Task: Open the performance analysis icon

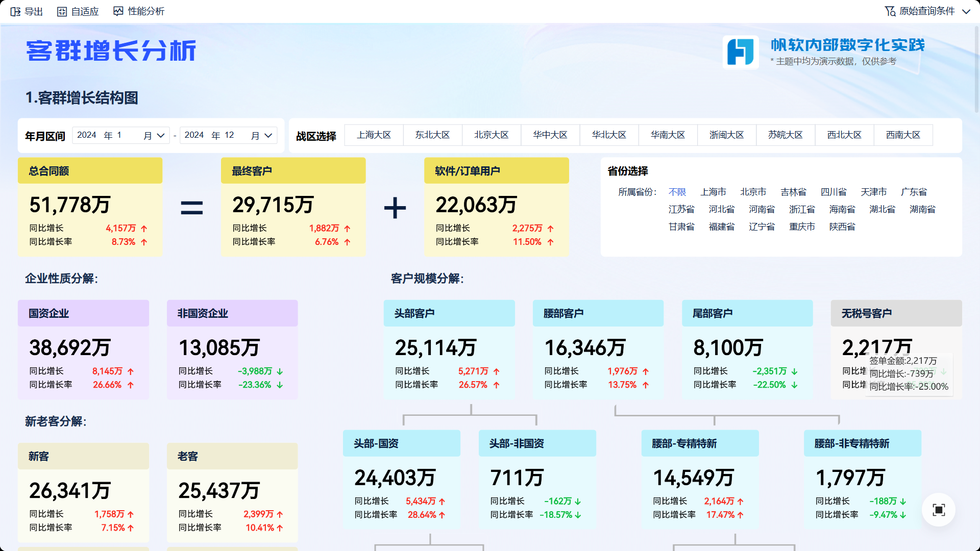Action: (x=118, y=11)
